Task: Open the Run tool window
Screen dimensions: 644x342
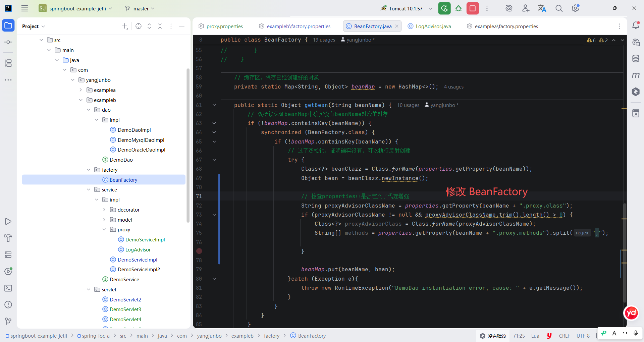Action: pyautogui.click(x=8, y=221)
